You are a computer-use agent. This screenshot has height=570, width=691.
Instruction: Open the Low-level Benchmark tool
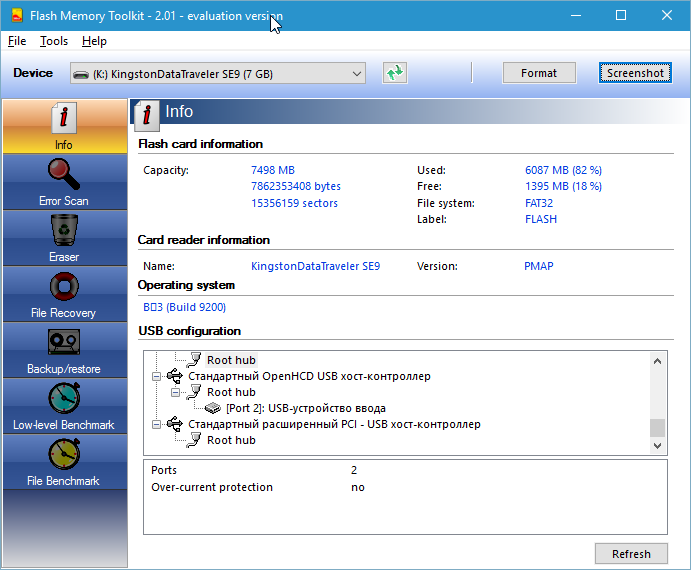pyautogui.click(x=65, y=406)
